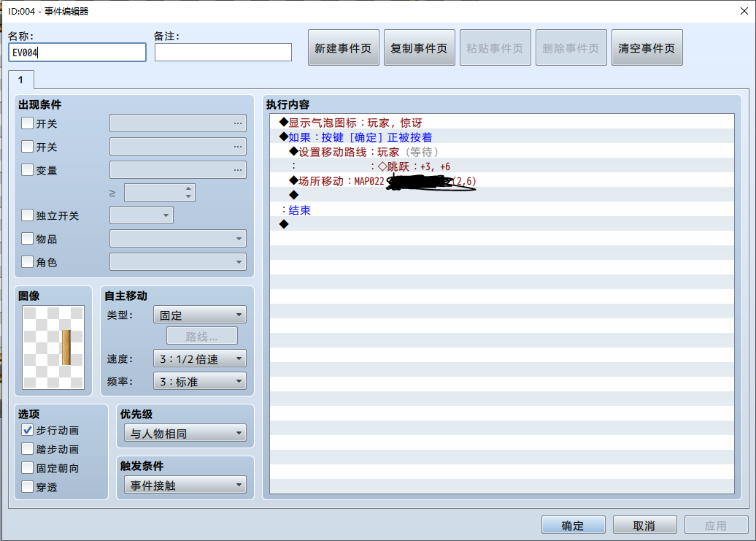Tick the 变量 condition checkbox
The height and width of the screenshot is (541, 756).
coord(28,169)
